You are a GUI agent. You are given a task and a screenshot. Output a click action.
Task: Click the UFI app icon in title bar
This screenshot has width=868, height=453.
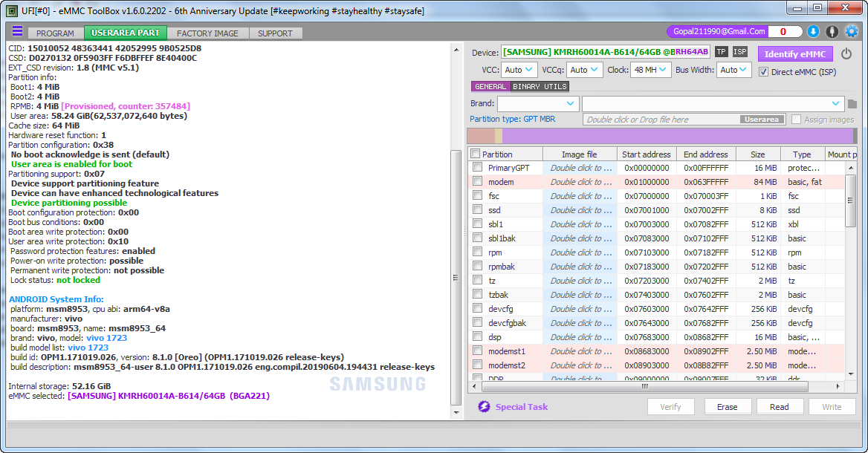click(x=11, y=10)
